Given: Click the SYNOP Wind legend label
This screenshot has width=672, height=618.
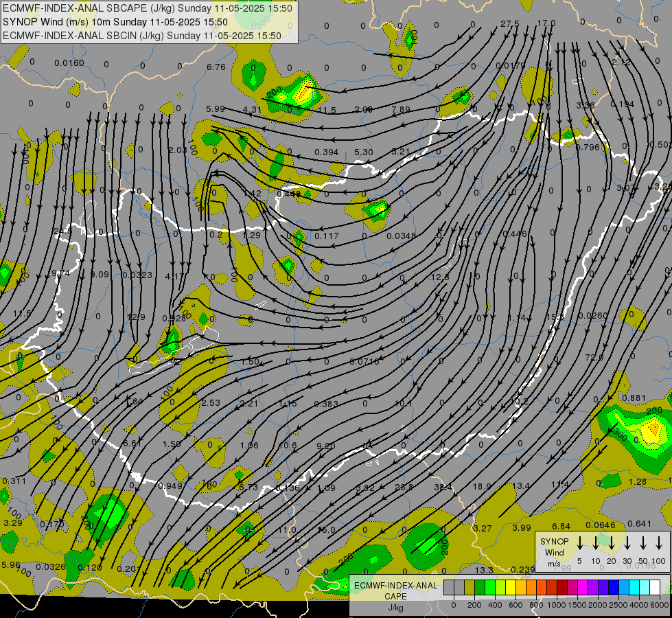Looking at the screenshot, I should pyautogui.click(x=555, y=547).
